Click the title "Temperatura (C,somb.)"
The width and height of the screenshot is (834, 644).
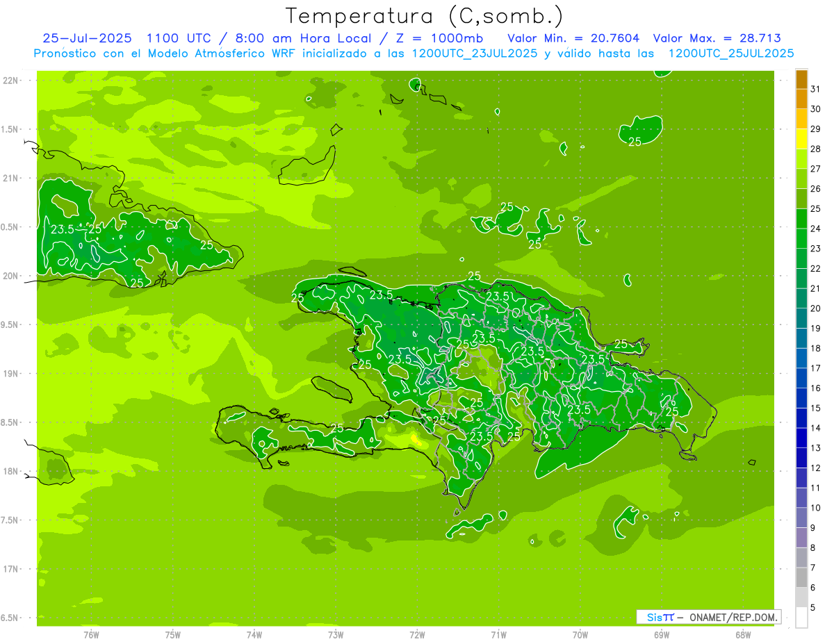coord(425,16)
